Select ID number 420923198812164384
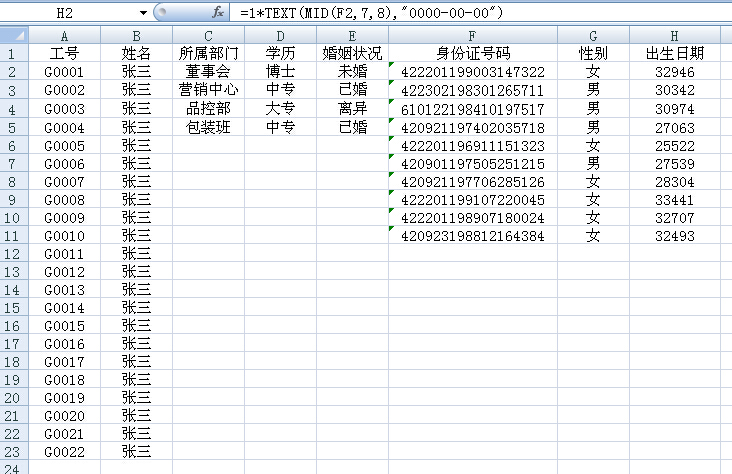 pyautogui.click(x=472, y=236)
